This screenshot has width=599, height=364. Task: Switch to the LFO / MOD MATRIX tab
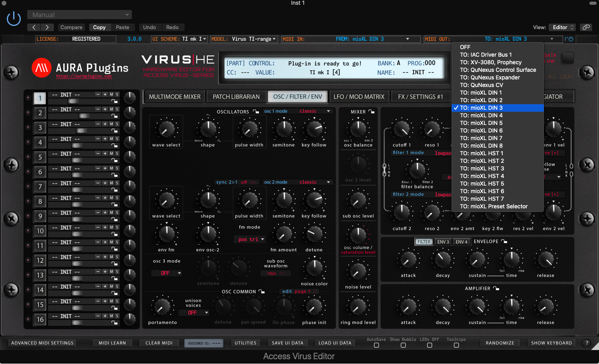click(x=359, y=97)
